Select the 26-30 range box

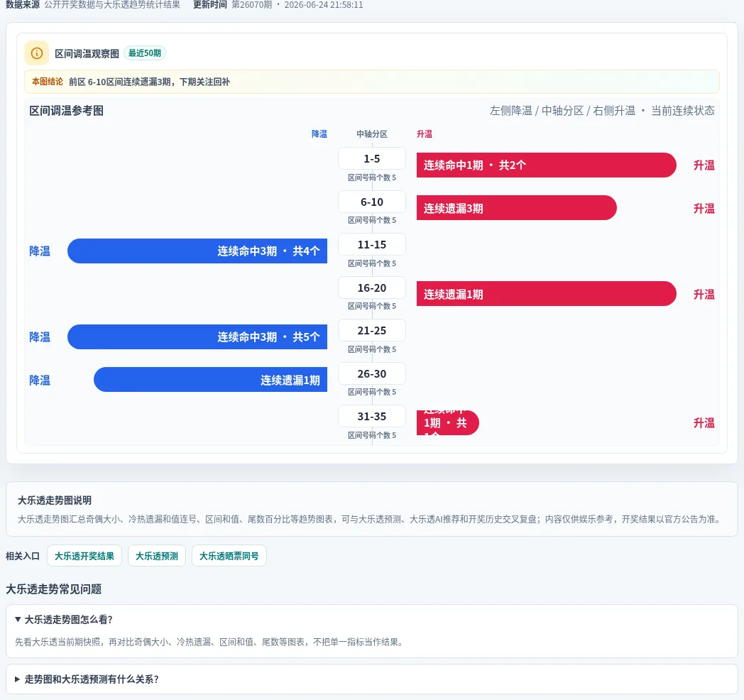point(372,373)
